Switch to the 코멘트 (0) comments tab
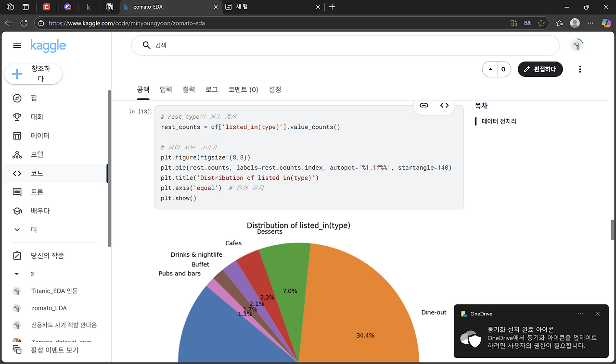 (243, 89)
